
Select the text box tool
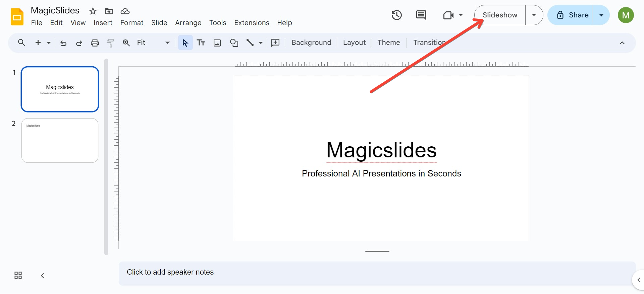coord(201,43)
